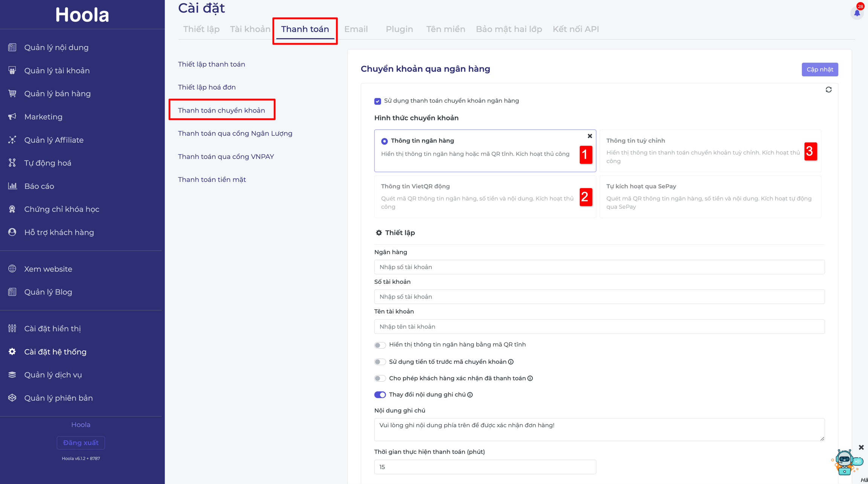Enable Hiển thị thông tin ngân hàng bằng mã QR tĩnh

[380, 345]
